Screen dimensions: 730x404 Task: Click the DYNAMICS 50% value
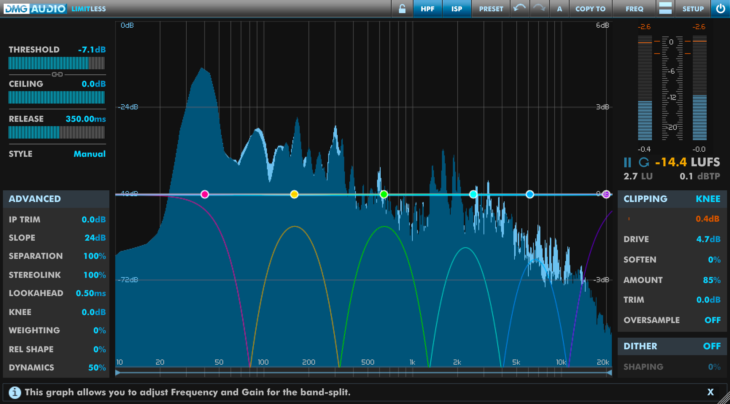pos(97,368)
